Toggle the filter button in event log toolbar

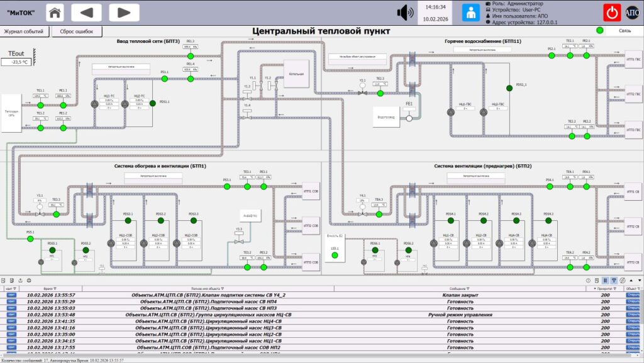(614, 281)
